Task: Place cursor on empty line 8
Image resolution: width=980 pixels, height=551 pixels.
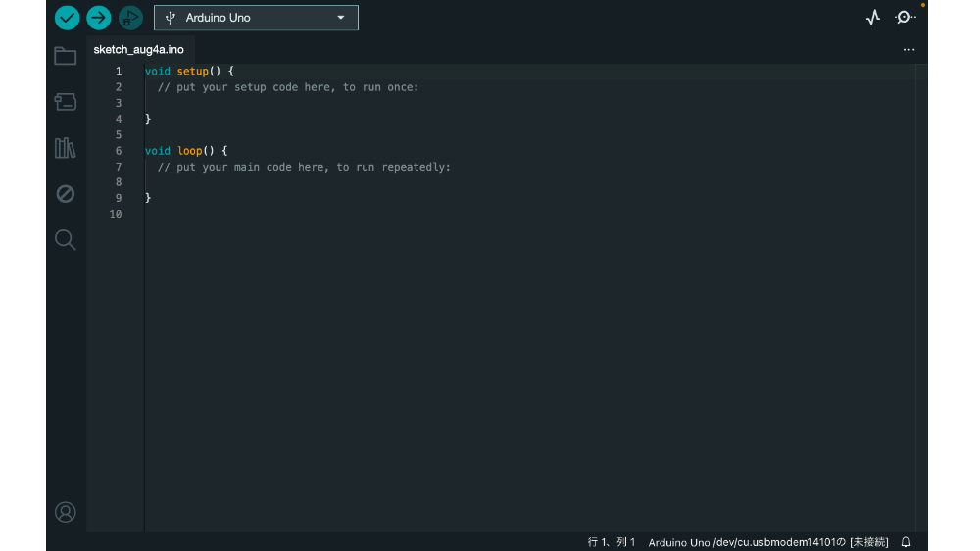Action: [530, 182]
